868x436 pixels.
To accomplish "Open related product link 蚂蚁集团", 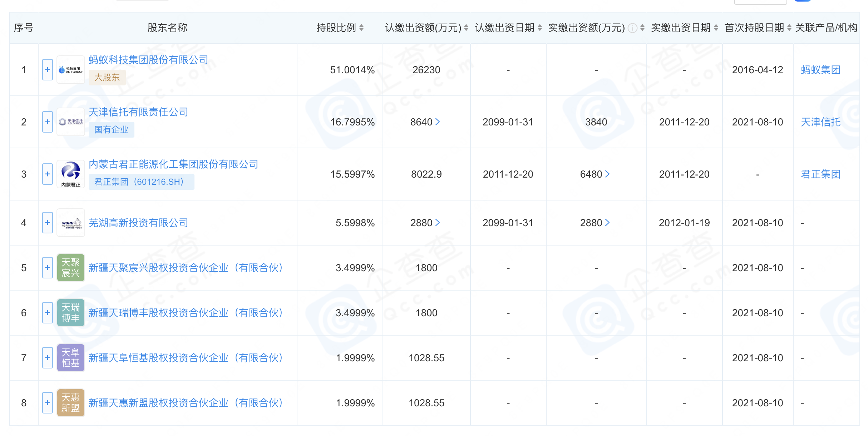I will [x=820, y=70].
